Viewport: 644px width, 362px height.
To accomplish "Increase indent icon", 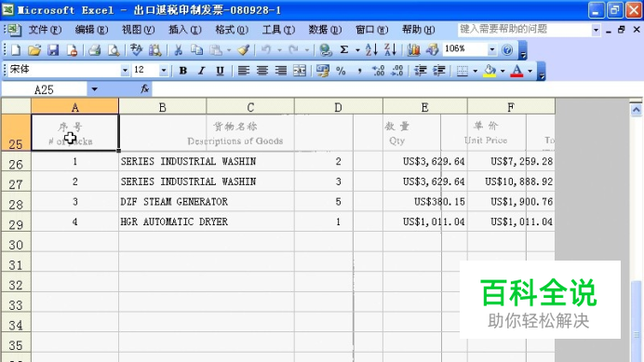I will (439, 71).
